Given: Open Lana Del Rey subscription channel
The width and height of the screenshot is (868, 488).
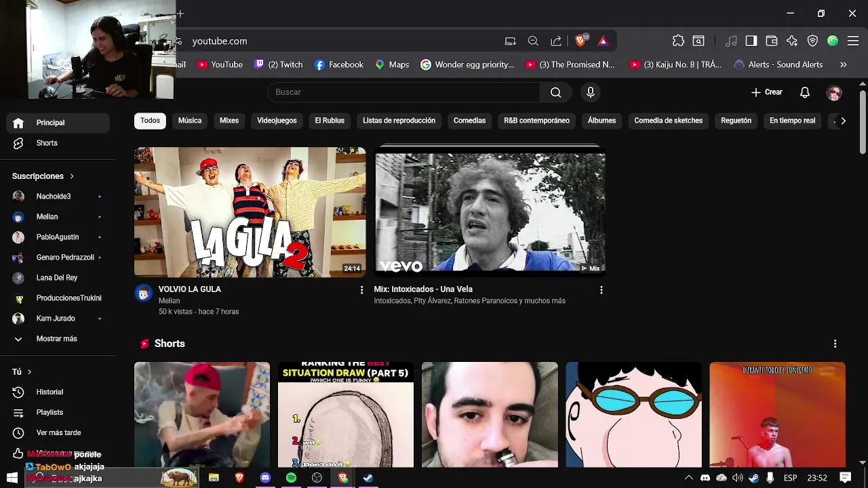Looking at the screenshot, I should click(x=58, y=278).
